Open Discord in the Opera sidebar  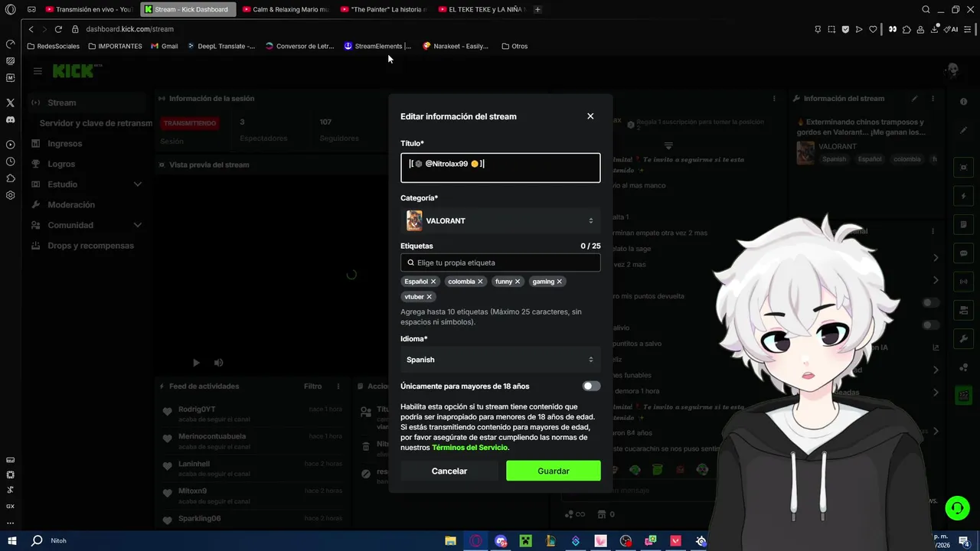pyautogui.click(x=10, y=119)
